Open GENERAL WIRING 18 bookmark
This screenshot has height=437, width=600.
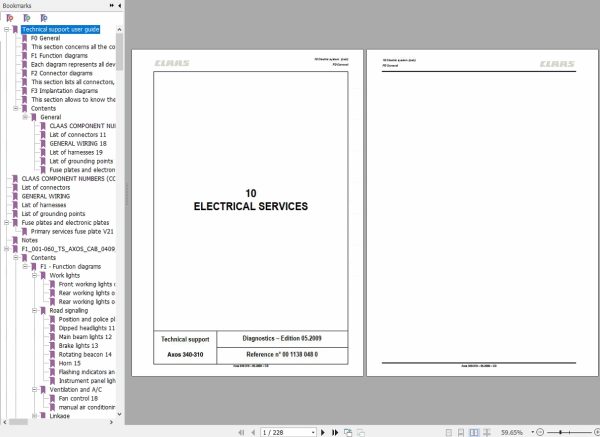coord(78,143)
